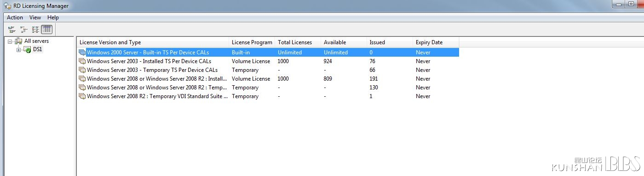
Task: Click Available value 924
Action: [x=328, y=61]
